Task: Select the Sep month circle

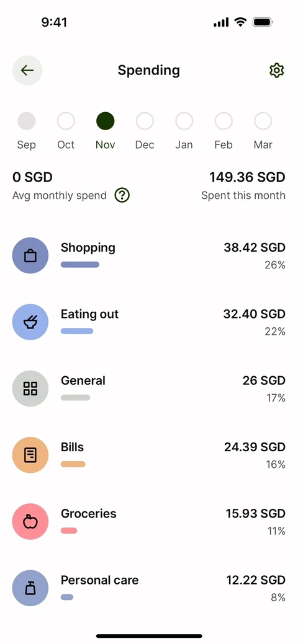Action: 26,121
